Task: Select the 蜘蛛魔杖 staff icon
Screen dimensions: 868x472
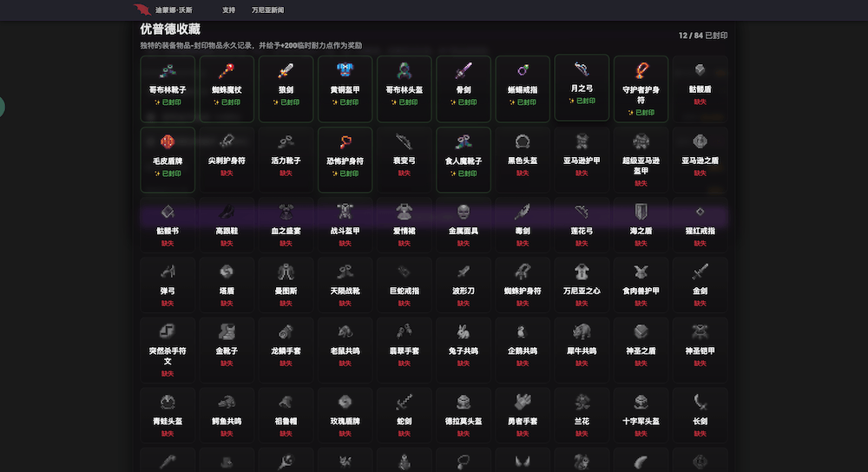Action: [x=227, y=71]
